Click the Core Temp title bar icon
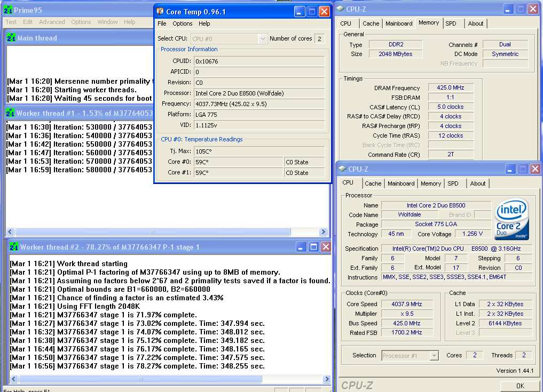Screen dimensions: 543x392 [160, 11]
